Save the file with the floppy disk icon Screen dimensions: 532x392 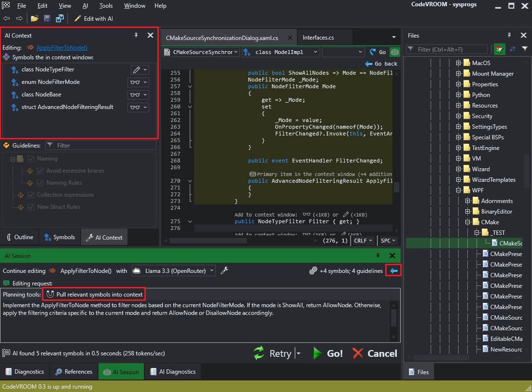point(47,19)
